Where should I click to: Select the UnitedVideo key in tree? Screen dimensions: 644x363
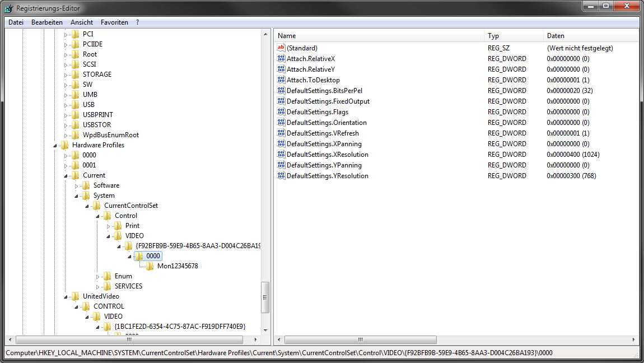tap(101, 296)
